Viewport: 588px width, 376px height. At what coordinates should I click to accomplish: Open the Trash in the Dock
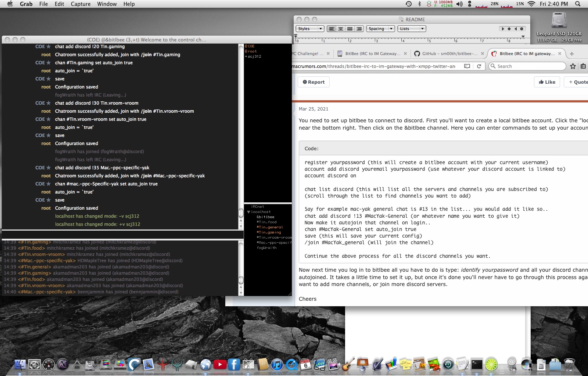point(569,364)
